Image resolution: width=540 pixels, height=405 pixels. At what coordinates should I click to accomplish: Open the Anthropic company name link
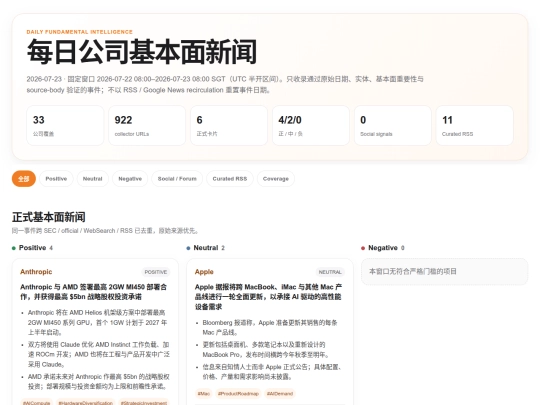pos(36,272)
